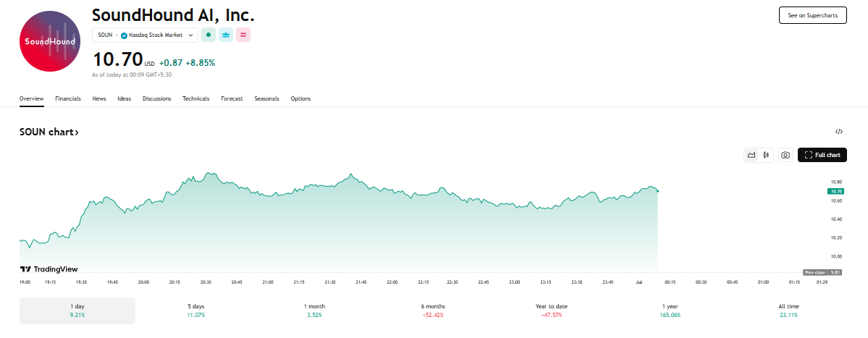Viewport: 868px width, 338px height.
Task: Click the 01:29 time axis label
Action: click(822, 282)
